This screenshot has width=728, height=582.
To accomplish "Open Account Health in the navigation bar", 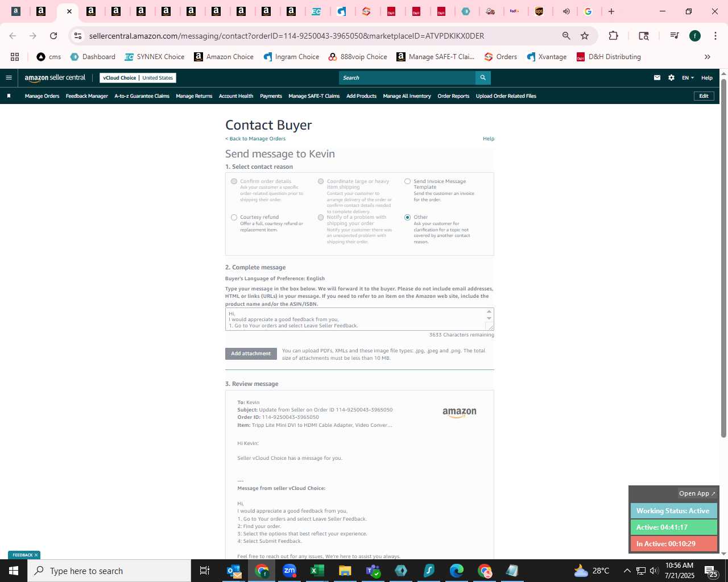I will [x=236, y=96].
